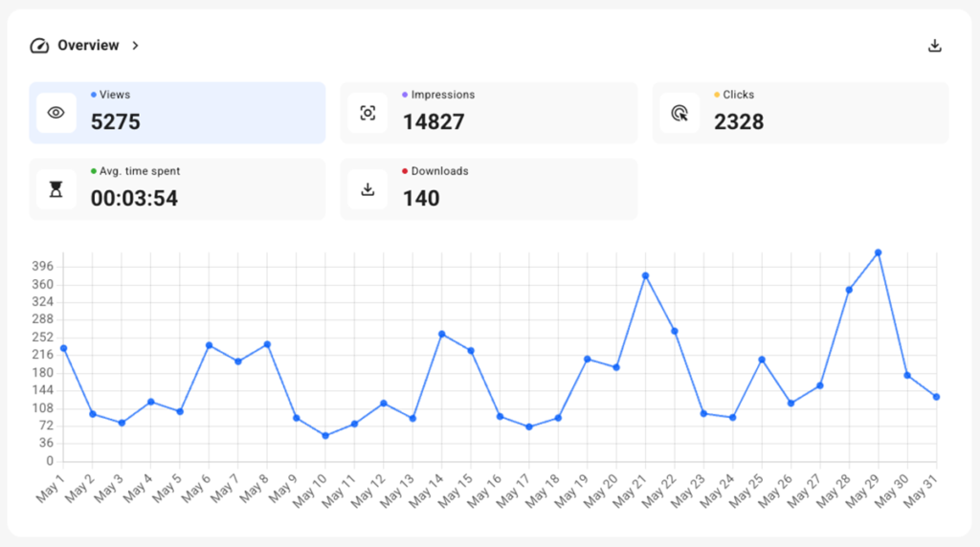Click the 180 y-axis label
This screenshot has width=980, height=547.
pos(42,373)
